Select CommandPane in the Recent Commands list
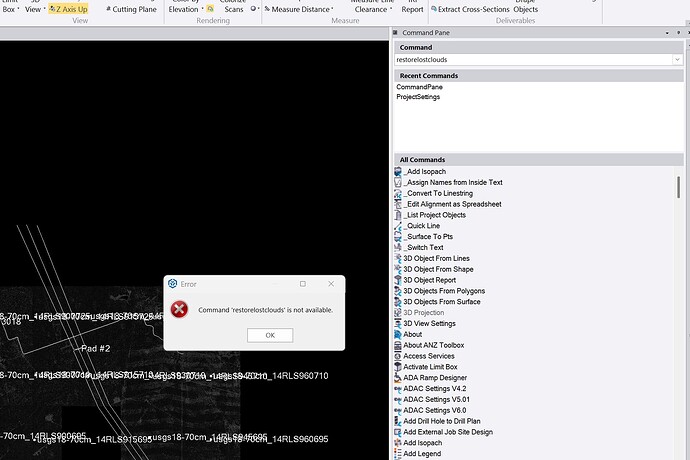The width and height of the screenshot is (690, 460). pyautogui.click(x=418, y=87)
